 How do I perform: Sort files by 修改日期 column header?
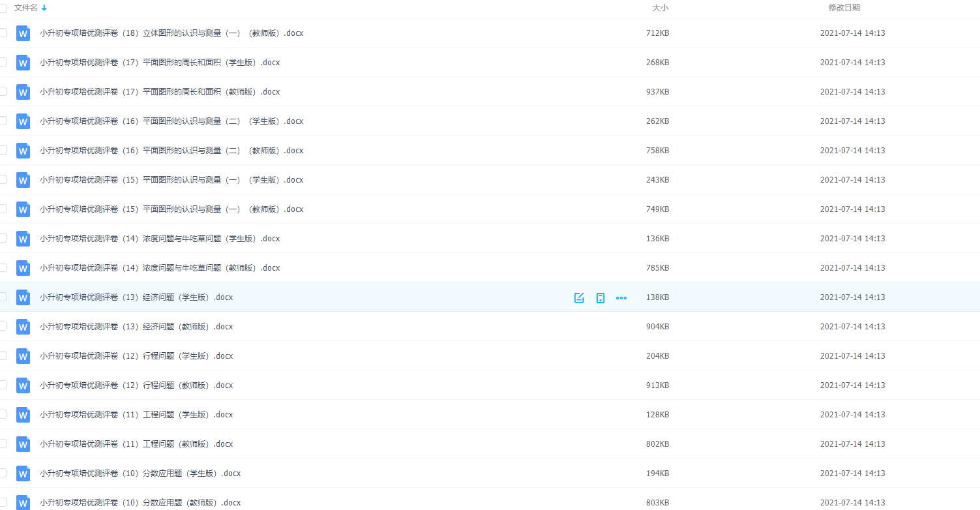click(844, 8)
